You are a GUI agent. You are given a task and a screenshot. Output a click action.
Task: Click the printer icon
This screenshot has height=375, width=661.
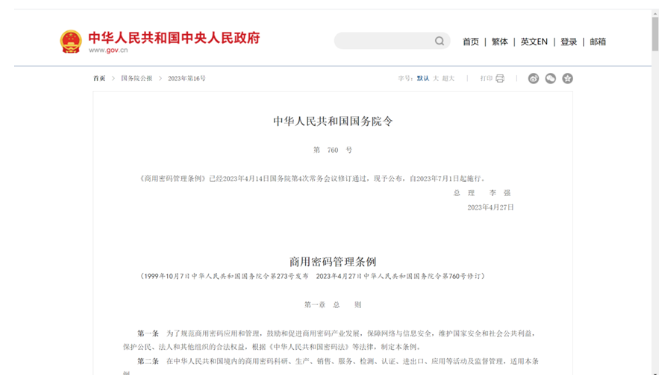point(500,78)
